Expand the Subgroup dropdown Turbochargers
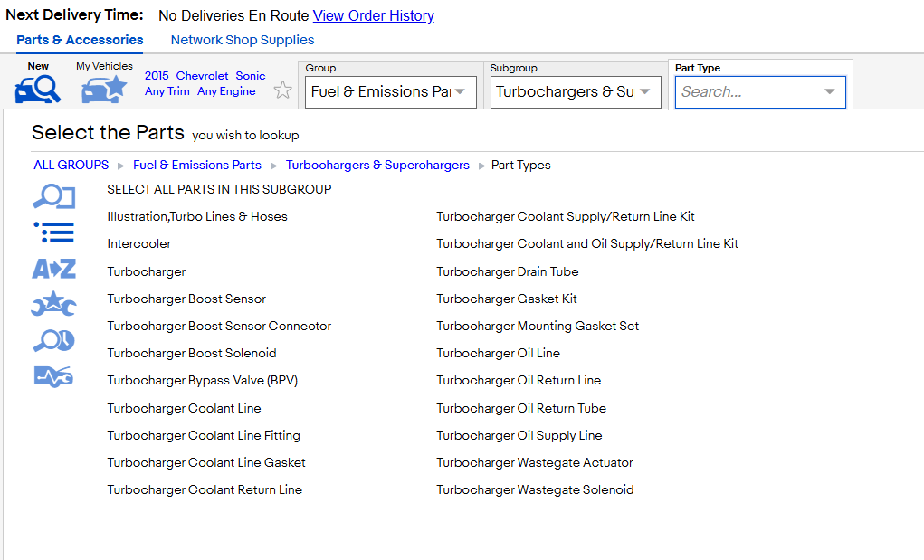 pos(576,92)
